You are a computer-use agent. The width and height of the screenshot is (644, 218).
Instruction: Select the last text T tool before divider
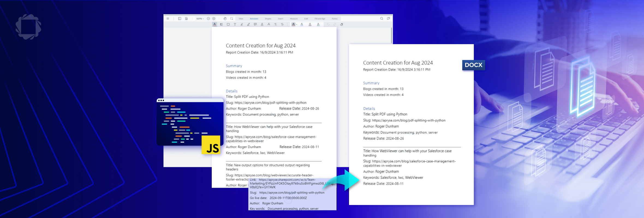[x=282, y=24]
